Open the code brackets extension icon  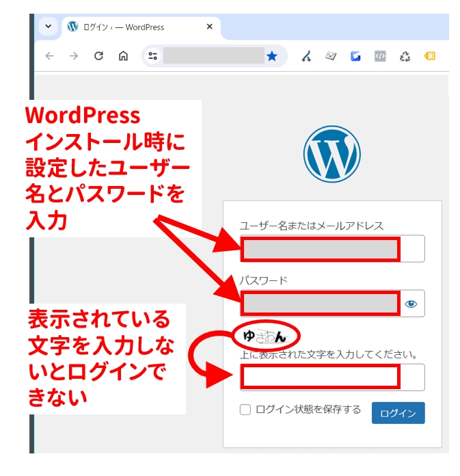click(x=380, y=56)
